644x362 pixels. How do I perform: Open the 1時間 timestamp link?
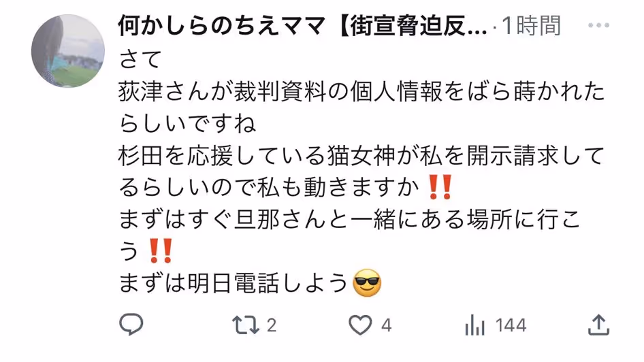tap(531, 25)
